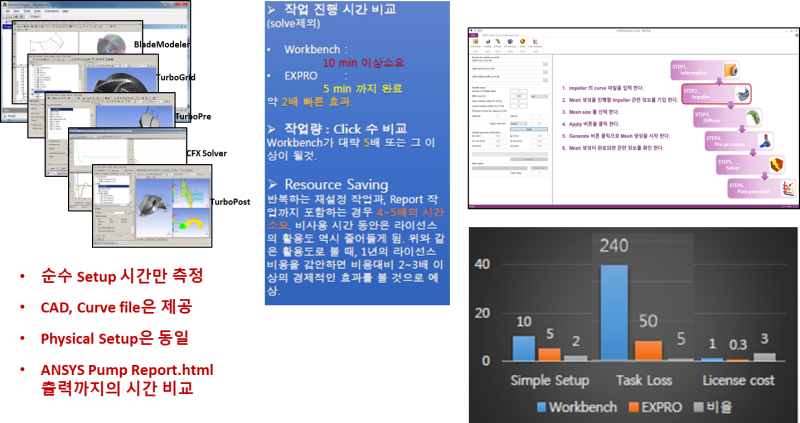The image size is (800, 423).
Task: Click the hub curve file path field
Action: point(508,64)
